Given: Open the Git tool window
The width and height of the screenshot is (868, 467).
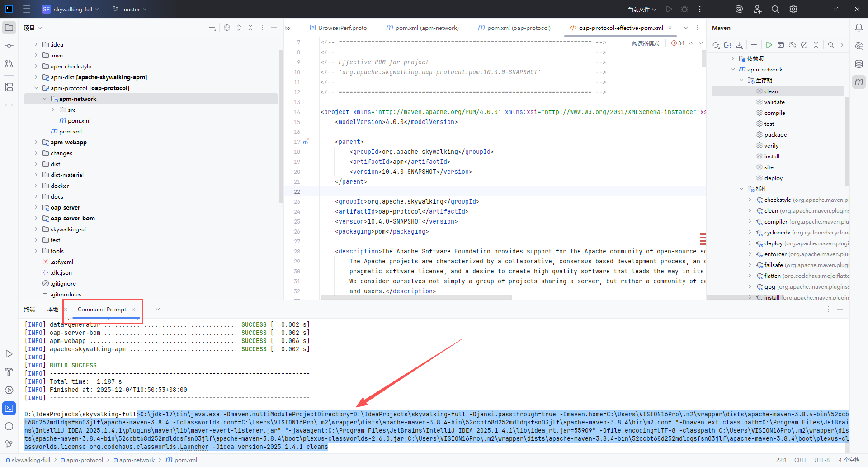Looking at the screenshot, I should pos(9,444).
